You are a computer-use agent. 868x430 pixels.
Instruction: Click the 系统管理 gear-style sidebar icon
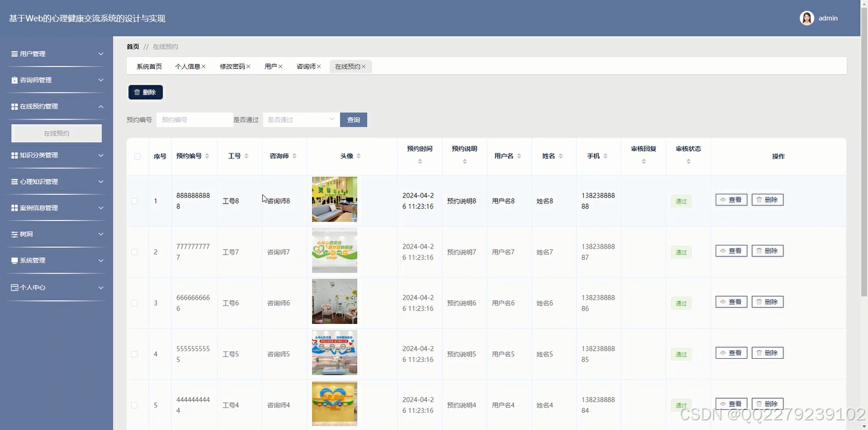[14, 260]
